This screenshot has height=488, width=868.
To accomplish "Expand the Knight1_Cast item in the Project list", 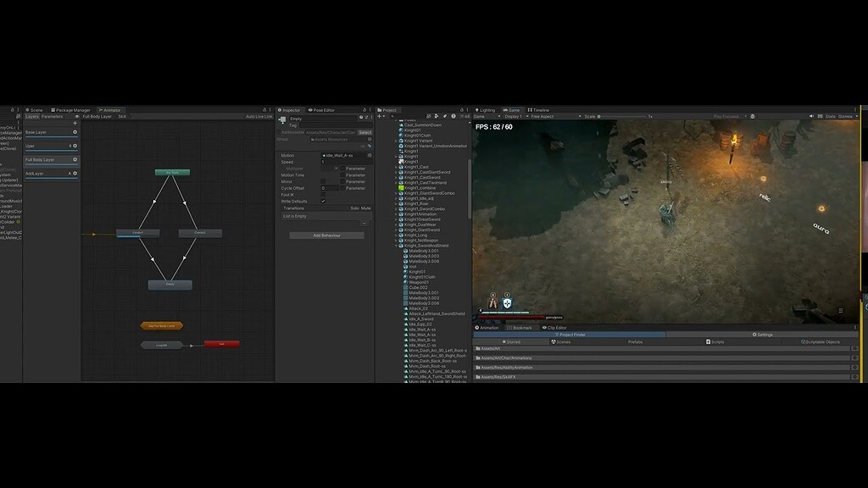I will [x=395, y=167].
